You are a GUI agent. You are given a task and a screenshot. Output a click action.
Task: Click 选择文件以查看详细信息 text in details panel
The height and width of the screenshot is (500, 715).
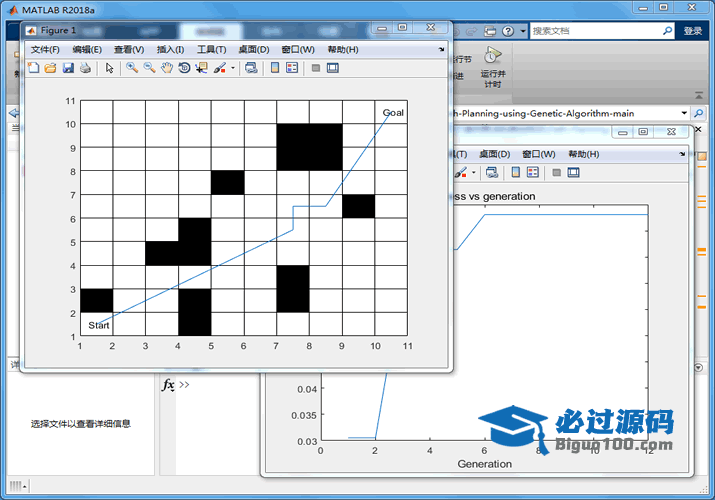(x=81, y=424)
